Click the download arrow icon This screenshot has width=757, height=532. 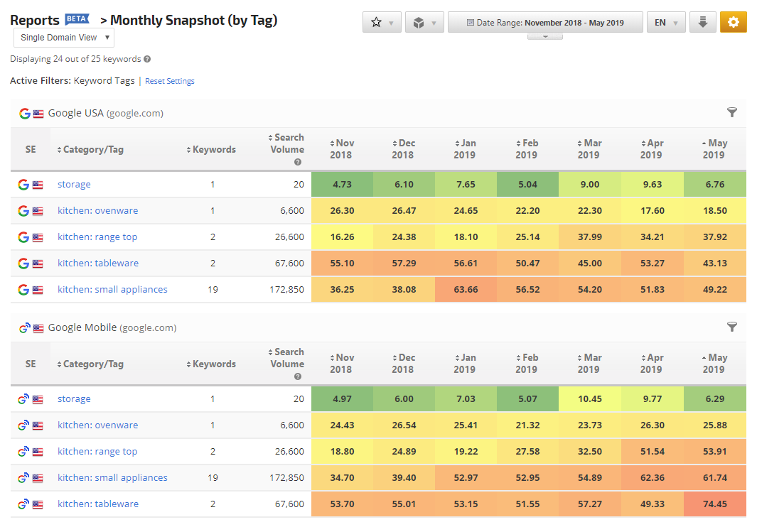(x=702, y=23)
